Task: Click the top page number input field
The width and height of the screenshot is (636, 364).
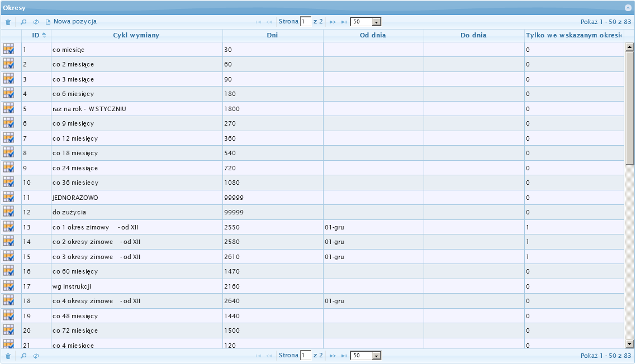Action: tap(306, 21)
